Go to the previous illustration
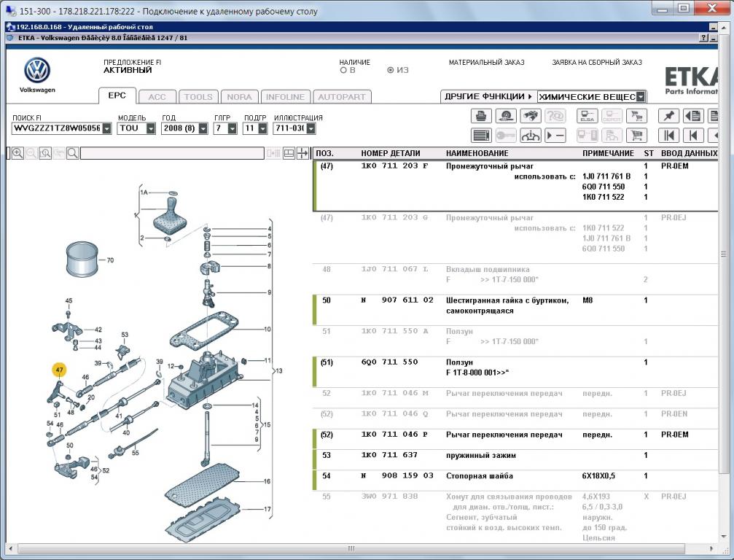The width and height of the screenshot is (734, 560). pyautogui.click(x=693, y=136)
